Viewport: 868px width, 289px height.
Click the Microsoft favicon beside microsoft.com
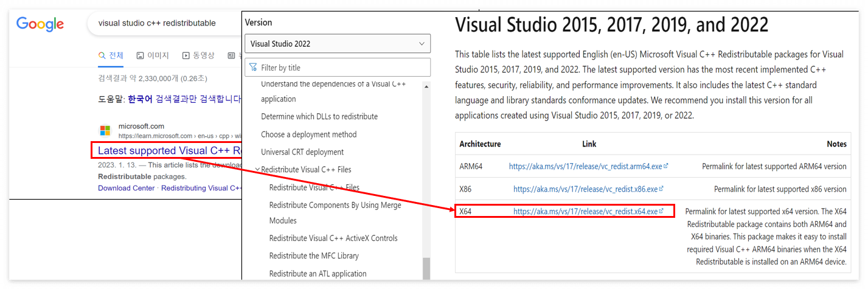105,131
